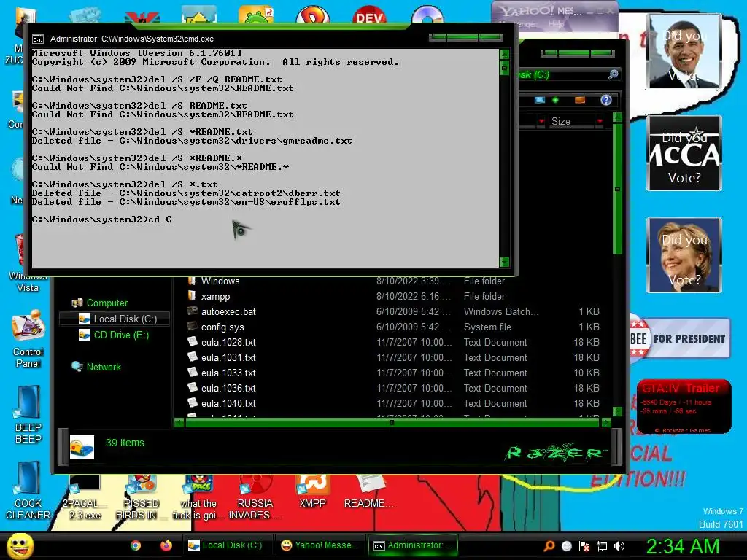
Task: Click the '39 items' status text
Action: point(125,443)
